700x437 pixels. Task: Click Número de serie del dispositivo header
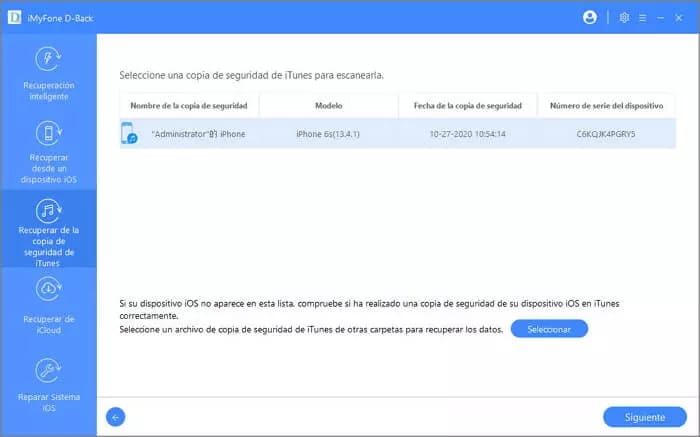coord(607,106)
